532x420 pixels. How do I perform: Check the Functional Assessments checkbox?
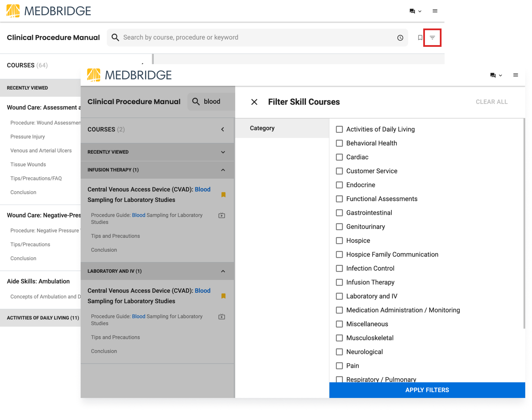(339, 199)
